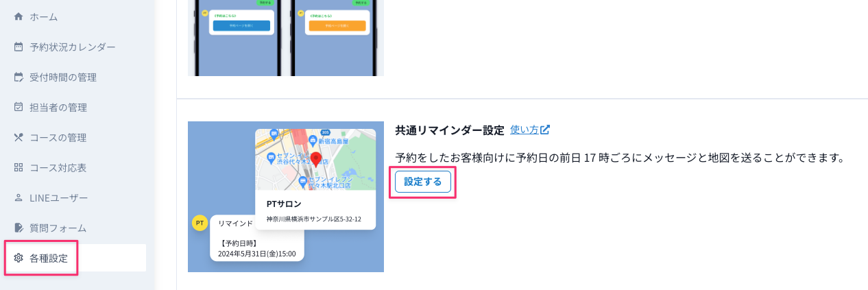
Task: Click the home icon in sidebar
Action: [19, 16]
